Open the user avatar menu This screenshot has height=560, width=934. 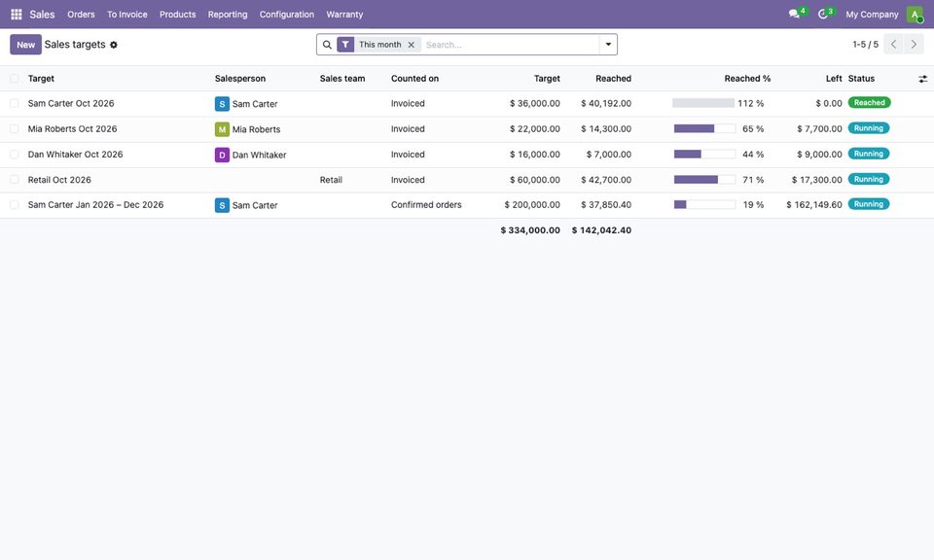pyautogui.click(x=915, y=15)
